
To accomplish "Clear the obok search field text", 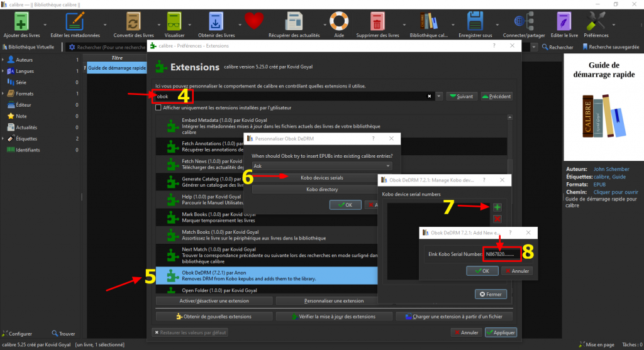I will pyautogui.click(x=429, y=96).
